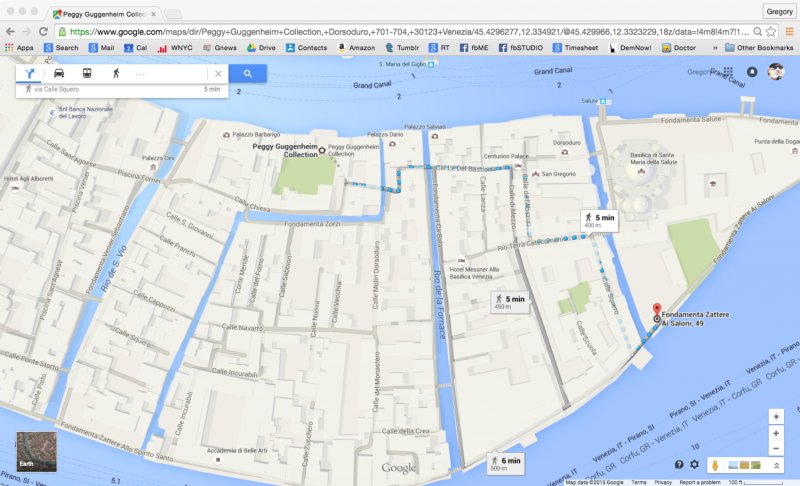
Task: Zoom out with the minus button
Action: 776,449
